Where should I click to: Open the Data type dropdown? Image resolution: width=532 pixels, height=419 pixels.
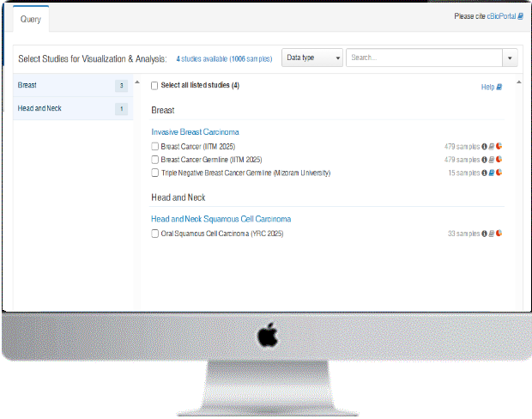[x=312, y=58]
